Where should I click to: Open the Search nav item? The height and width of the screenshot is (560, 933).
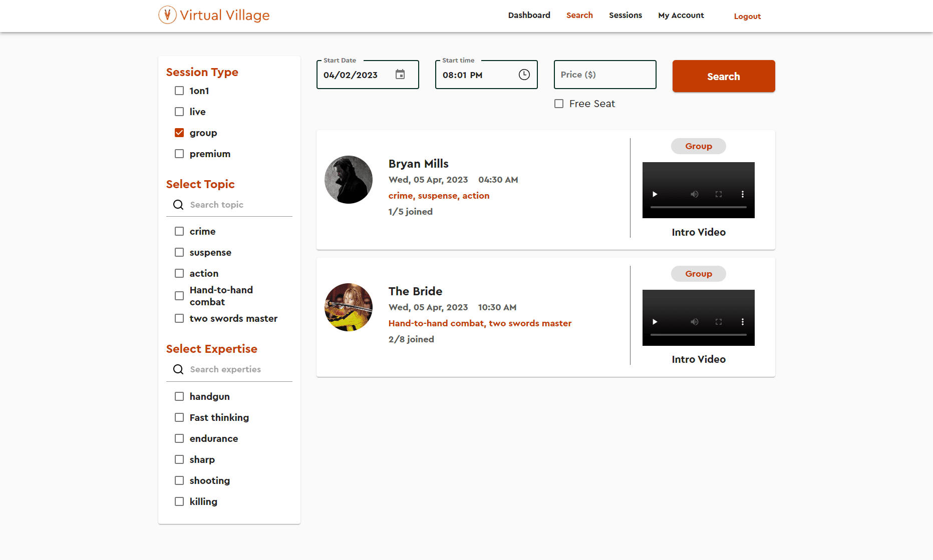click(579, 15)
